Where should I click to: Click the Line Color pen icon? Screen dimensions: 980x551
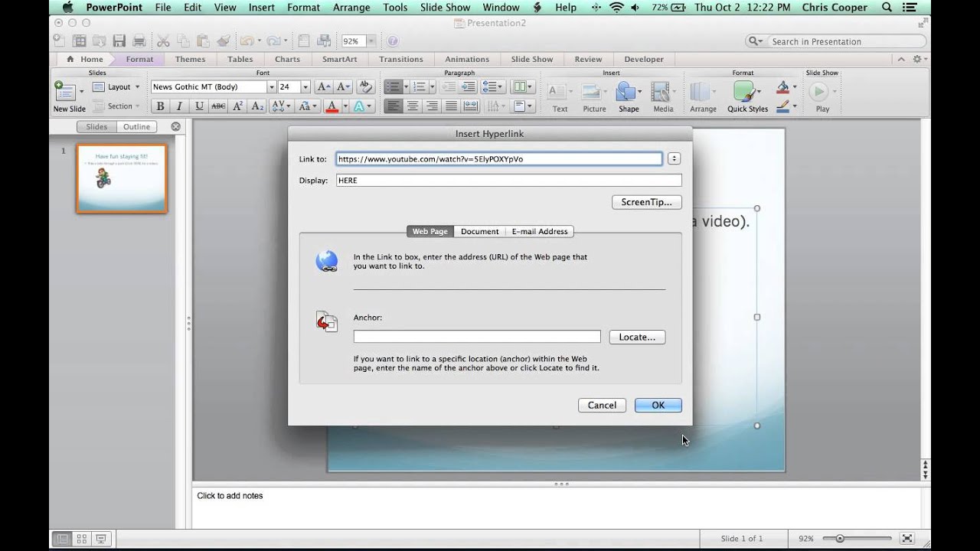(782, 106)
